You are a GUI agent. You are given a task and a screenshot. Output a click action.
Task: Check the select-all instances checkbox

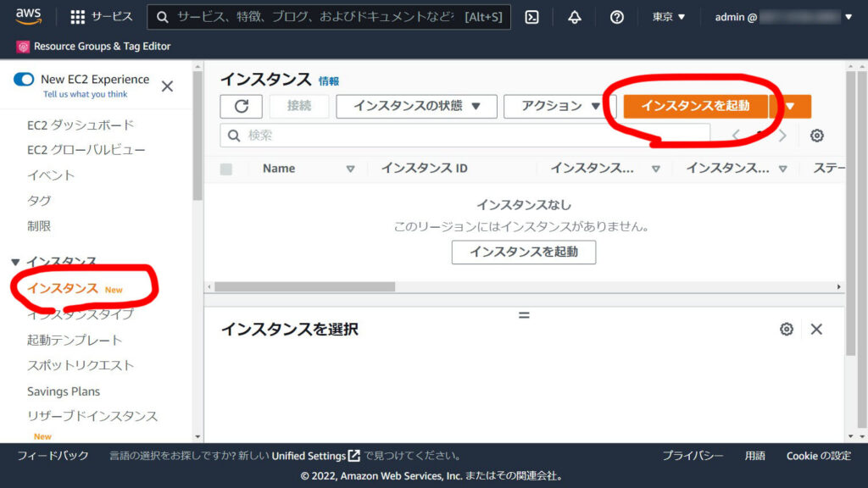click(x=226, y=169)
